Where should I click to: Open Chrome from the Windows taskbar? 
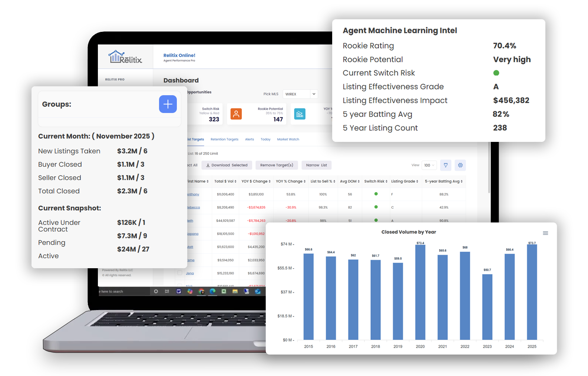click(x=201, y=292)
